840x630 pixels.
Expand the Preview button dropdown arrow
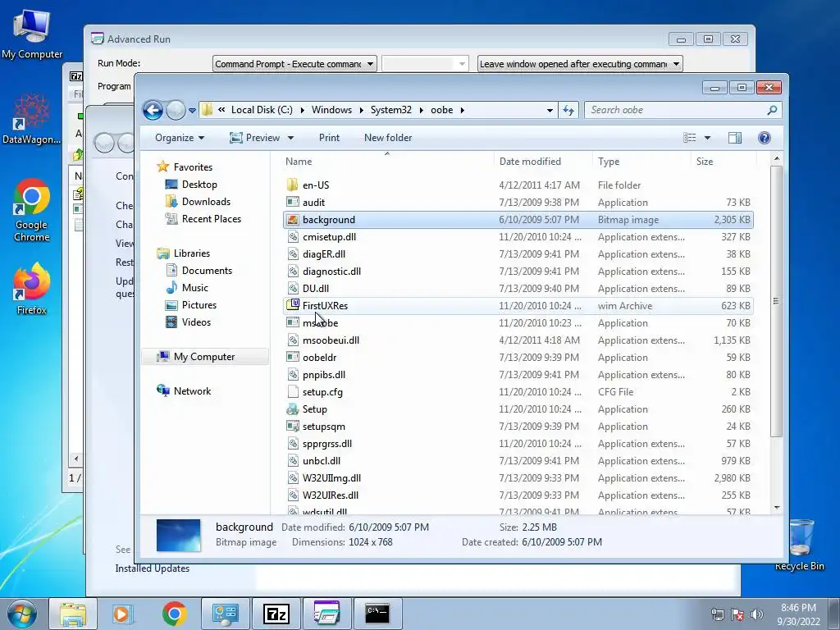point(290,138)
